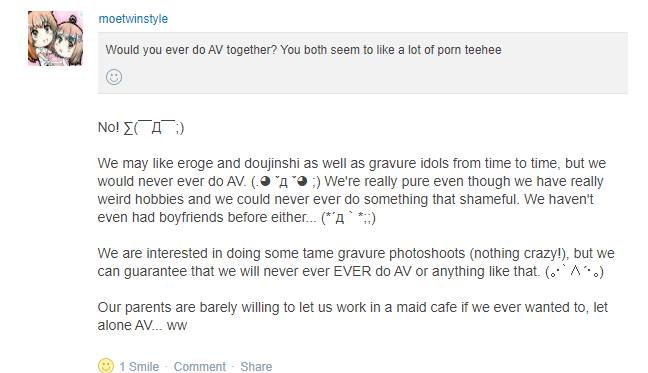
Task: Click empty area of the grey question box
Action: pos(372,76)
